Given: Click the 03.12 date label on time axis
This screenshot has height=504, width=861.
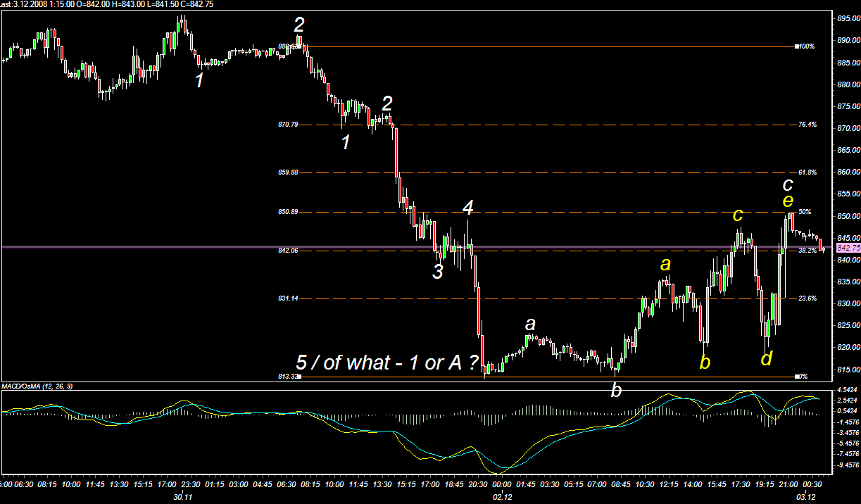Looking at the screenshot, I should tap(805, 496).
